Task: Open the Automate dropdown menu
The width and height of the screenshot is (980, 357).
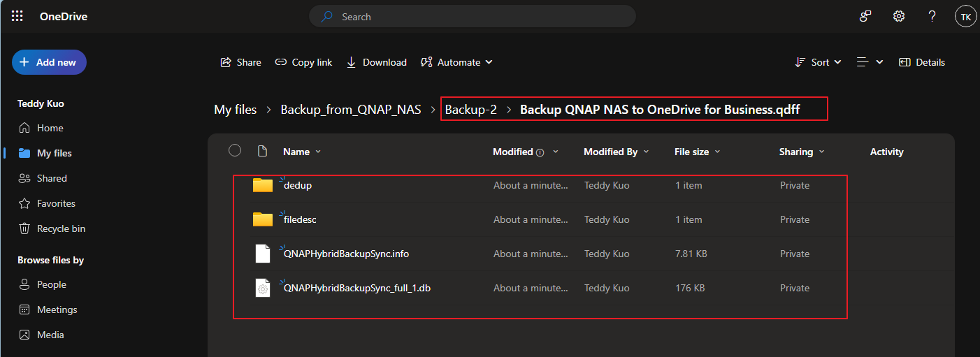Action: tap(456, 62)
